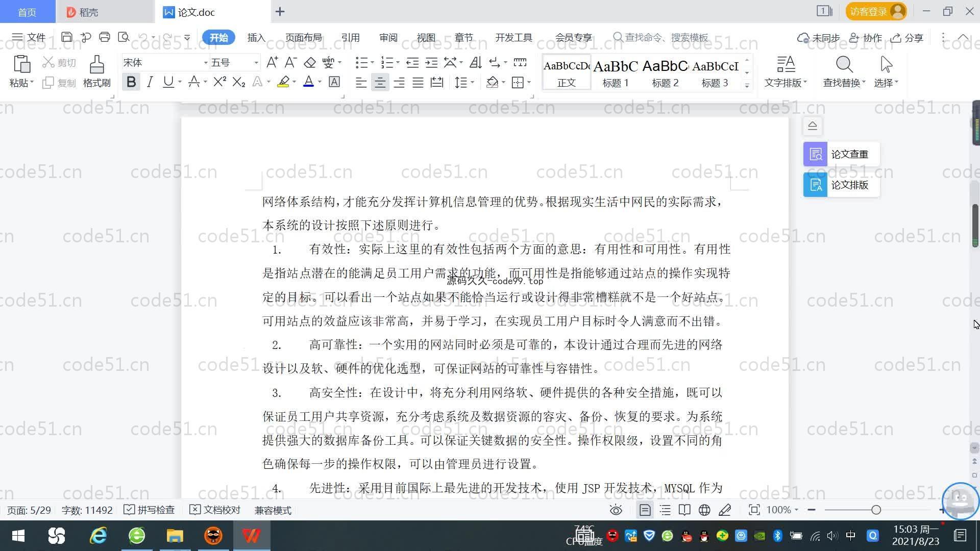Viewport: 980px width, 551px height.
Task: Align text right
Action: (399, 82)
